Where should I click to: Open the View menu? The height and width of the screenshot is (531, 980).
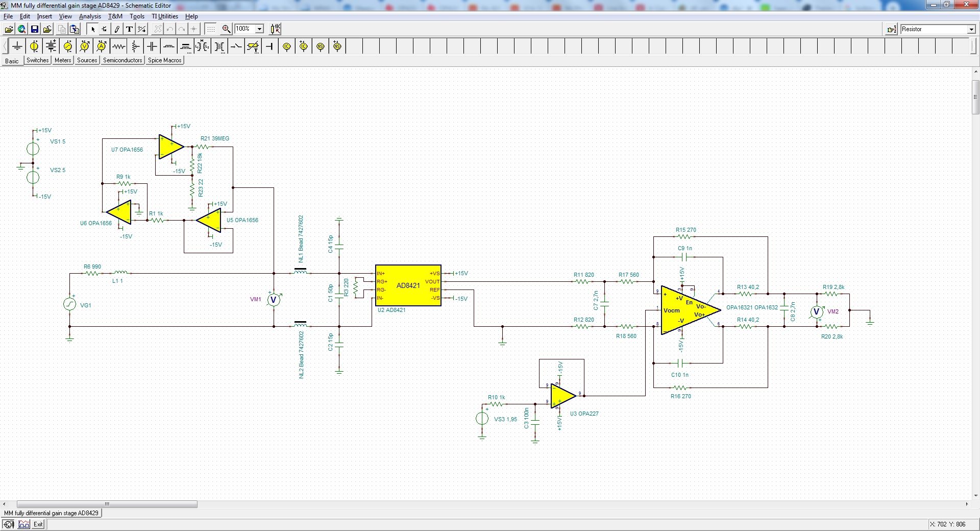point(65,16)
